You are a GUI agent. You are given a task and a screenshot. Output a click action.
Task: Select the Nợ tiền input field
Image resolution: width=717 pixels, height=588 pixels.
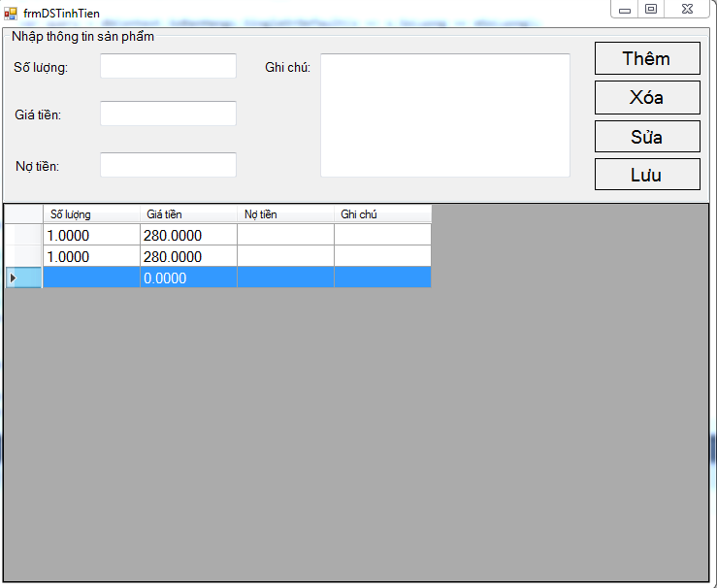[x=168, y=165]
